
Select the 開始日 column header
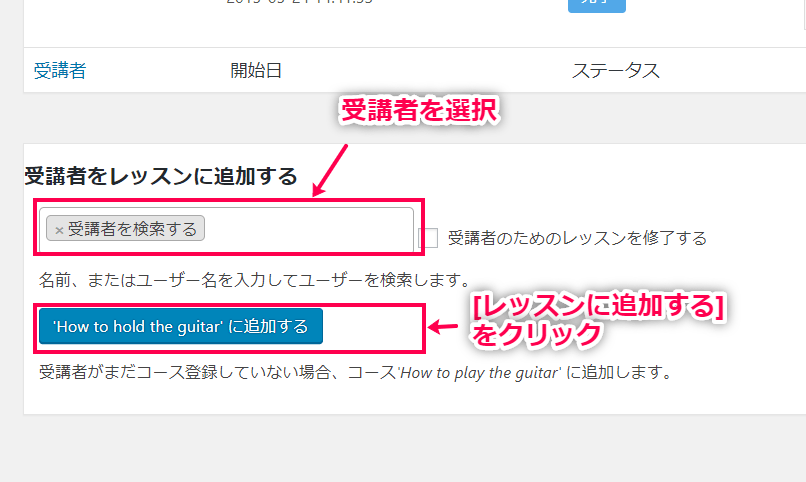[256, 70]
